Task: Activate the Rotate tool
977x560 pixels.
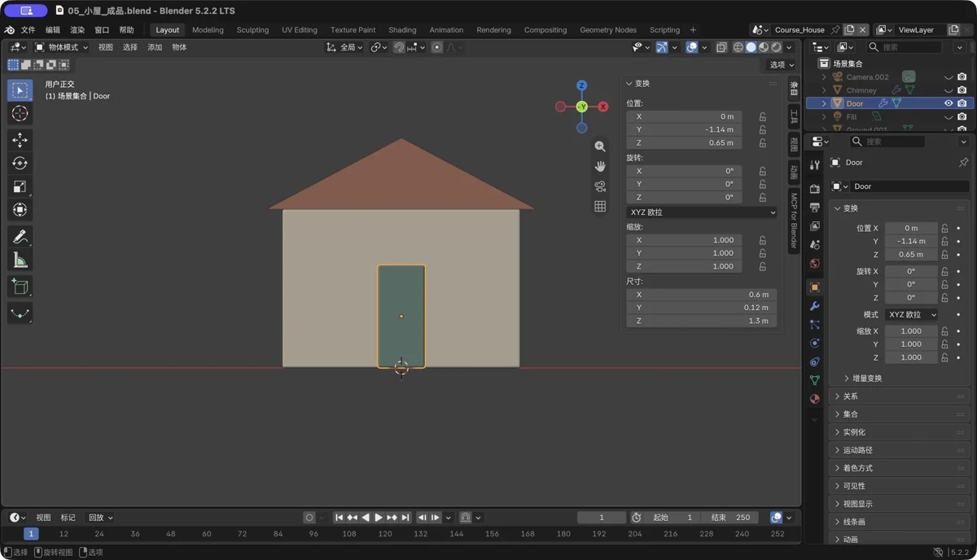Action: [20, 164]
